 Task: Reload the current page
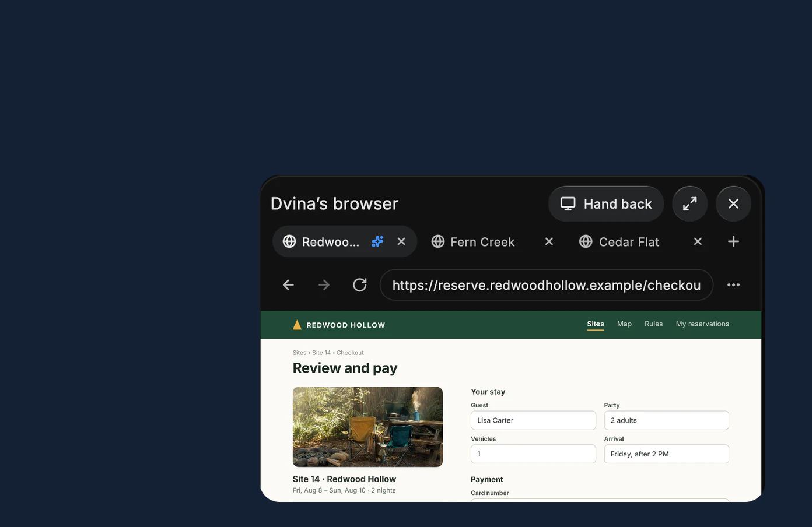point(360,285)
